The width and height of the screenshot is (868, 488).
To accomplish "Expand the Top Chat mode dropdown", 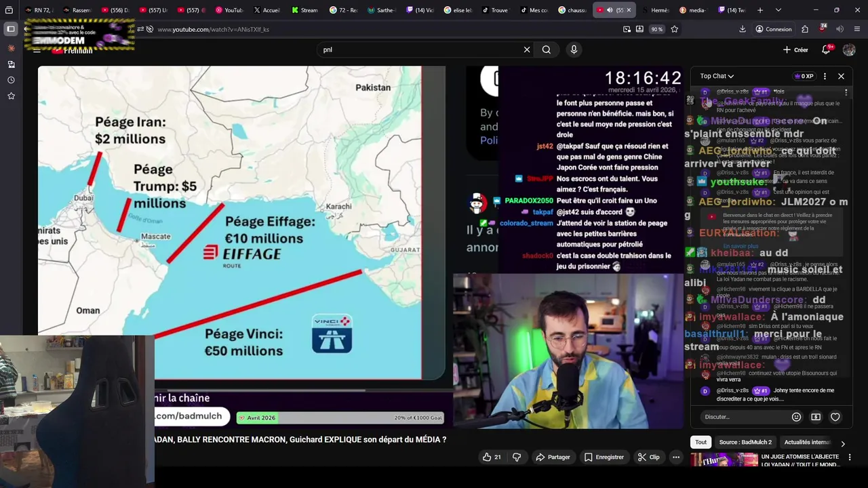I will point(717,76).
